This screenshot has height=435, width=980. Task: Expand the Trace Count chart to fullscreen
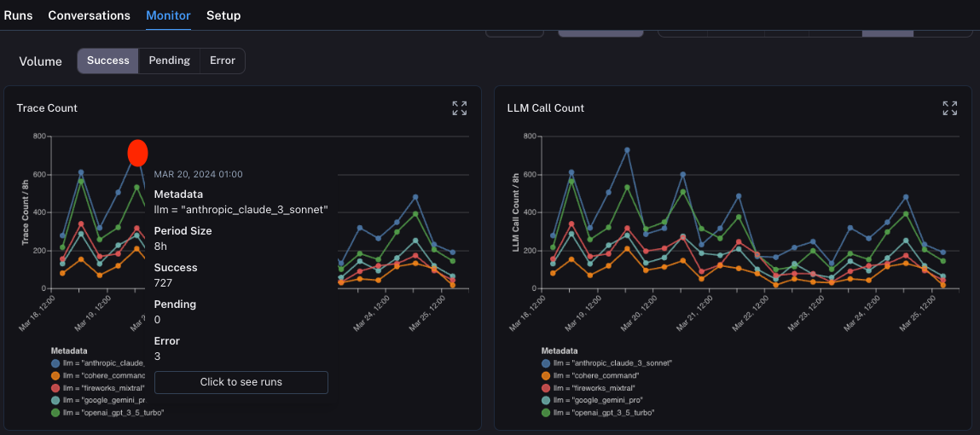click(460, 108)
